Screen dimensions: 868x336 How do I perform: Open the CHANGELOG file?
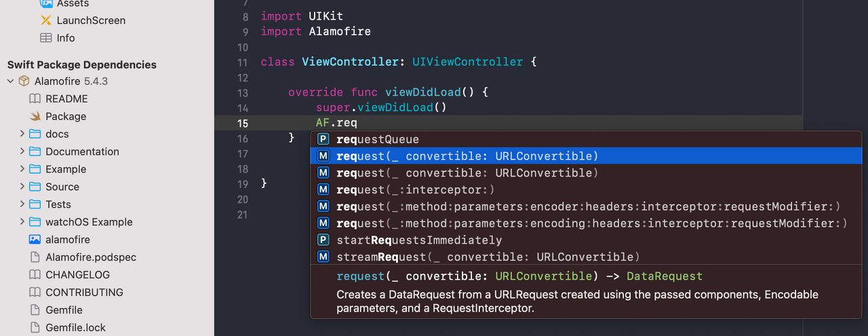pyautogui.click(x=77, y=275)
